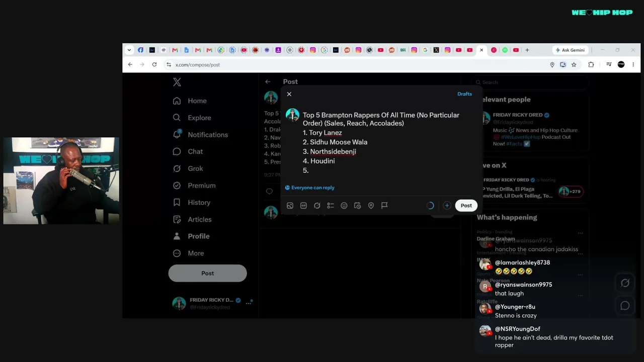This screenshot has height=362, width=644.
Task: Click the text '4. Houdini'
Action: tap(319, 161)
